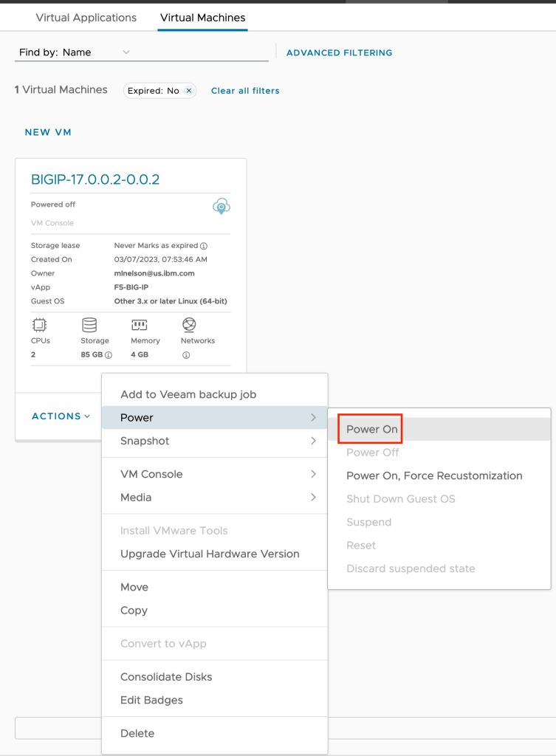Viewport: 556px width, 756px height.
Task: Open the BIGIP-17.0.0.2-0.0.2 VM title
Action: [x=95, y=179]
